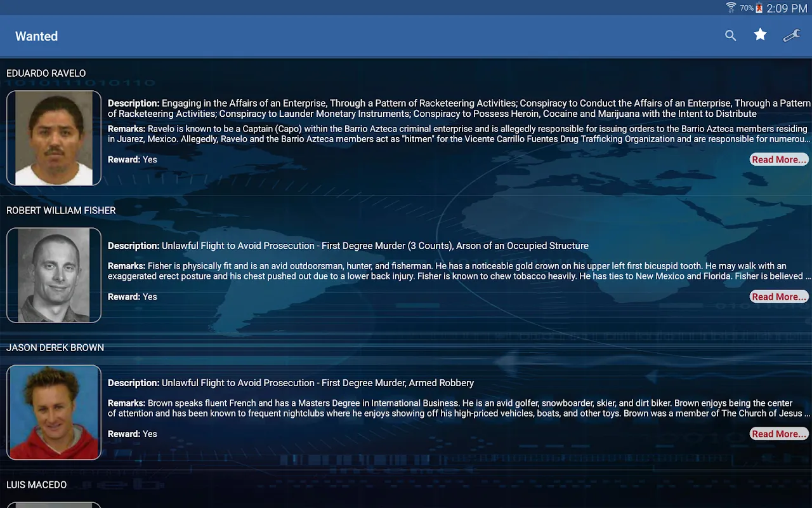Open Jason Derek Brown's photo
This screenshot has height=508, width=812.
pyautogui.click(x=54, y=412)
